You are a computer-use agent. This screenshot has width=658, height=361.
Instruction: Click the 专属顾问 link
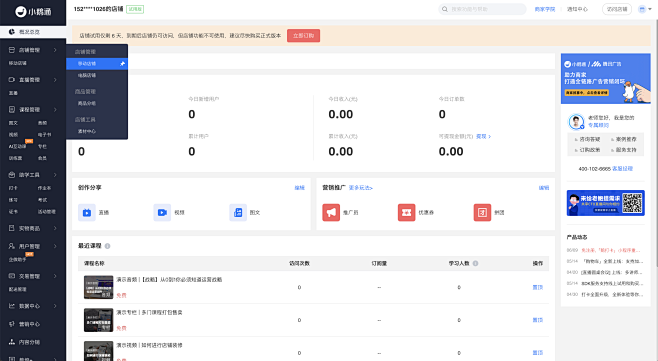pos(598,125)
